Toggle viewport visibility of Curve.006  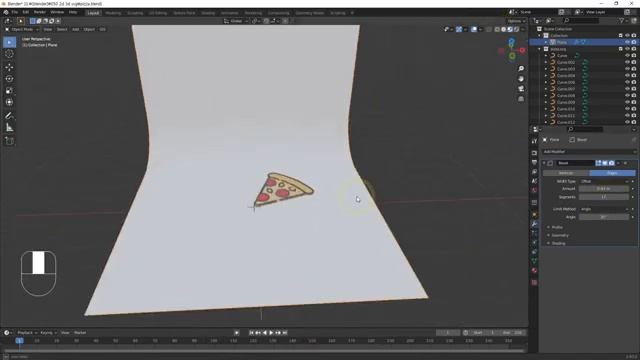(x=627, y=82)
